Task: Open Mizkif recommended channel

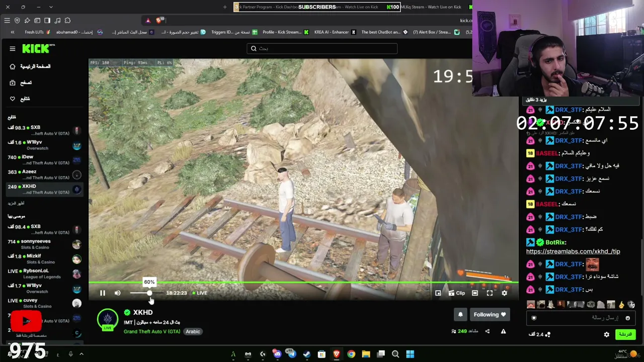Action: coord(44,259)
